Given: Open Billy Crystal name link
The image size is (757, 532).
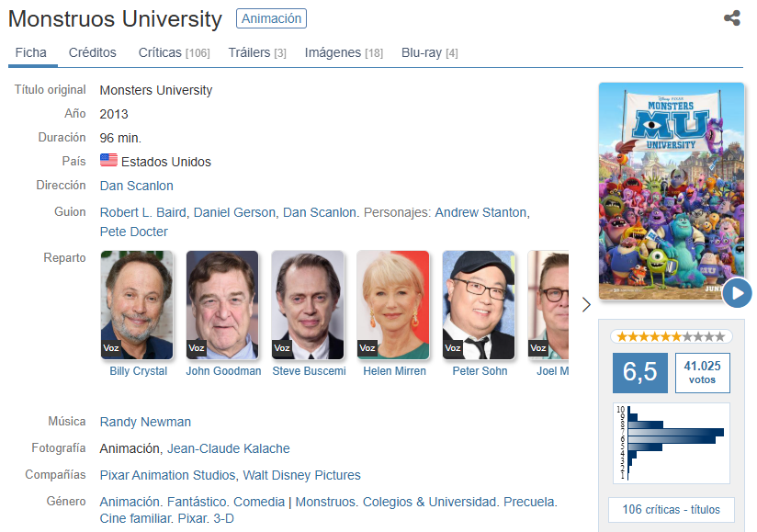Looking at the screenshot, I should [138, 371].
